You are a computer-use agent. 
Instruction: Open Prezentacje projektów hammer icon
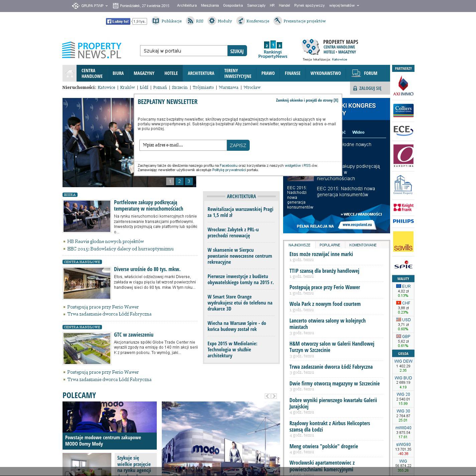277,21
